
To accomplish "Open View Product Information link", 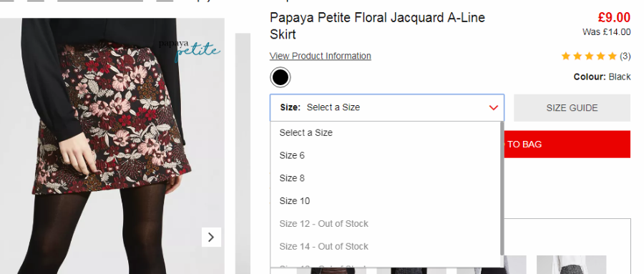I will (x=321, y=56).
